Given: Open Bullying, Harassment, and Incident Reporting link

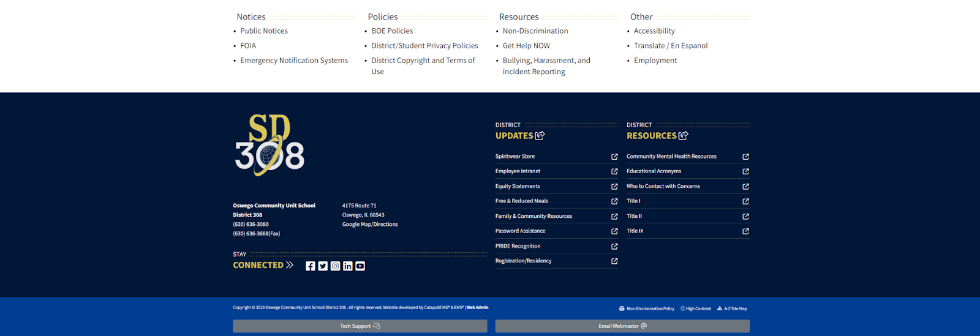Looking at the screenshot, I should (546, 66).
